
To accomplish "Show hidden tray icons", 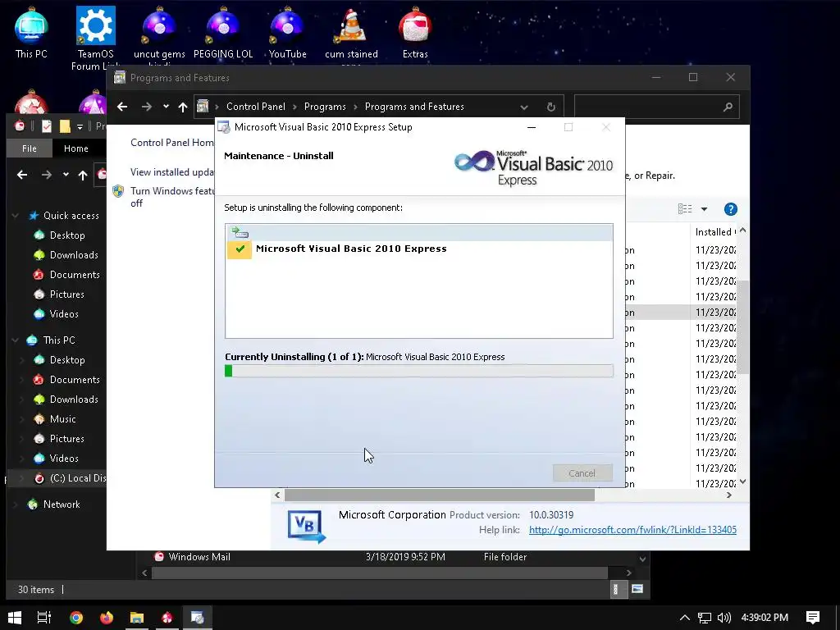I will pyautogui.click(x=684, y=618).
